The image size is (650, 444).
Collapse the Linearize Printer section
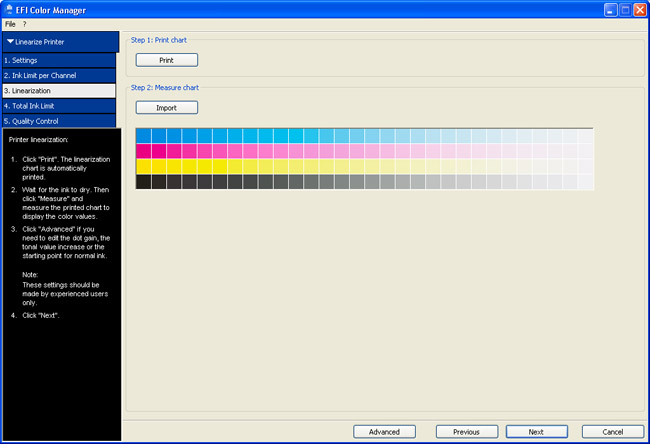coord(61,42)
